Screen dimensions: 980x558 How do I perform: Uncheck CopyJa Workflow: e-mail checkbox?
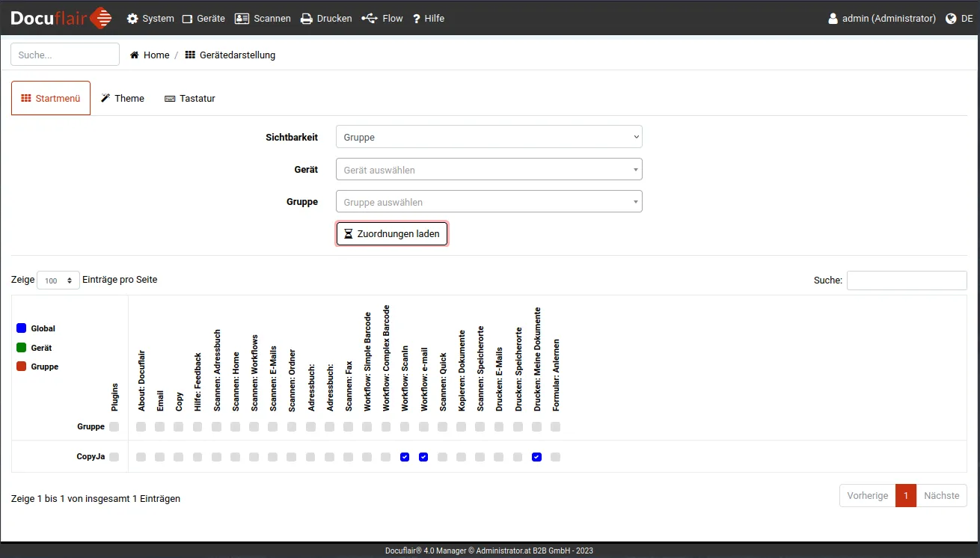(423, 457)
